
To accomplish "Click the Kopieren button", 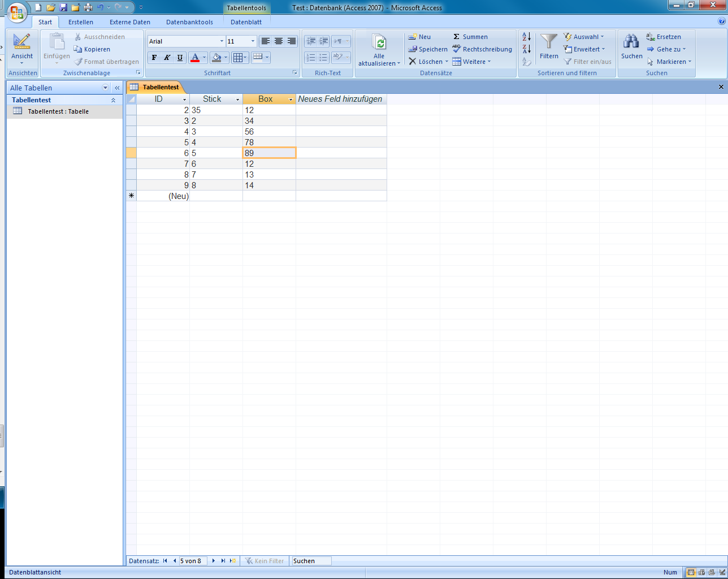I will coord(92,49).
